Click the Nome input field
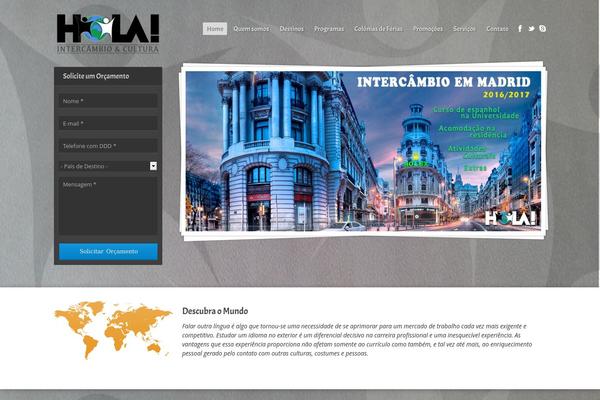The image size is (600, 400). pos(108,101)
